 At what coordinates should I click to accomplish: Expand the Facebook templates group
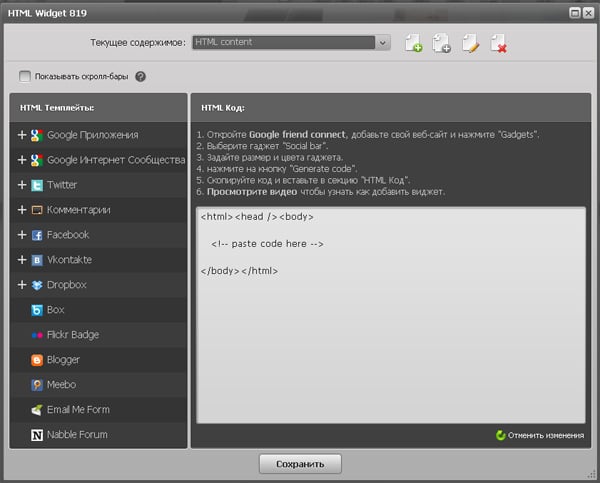coord(22,235)
